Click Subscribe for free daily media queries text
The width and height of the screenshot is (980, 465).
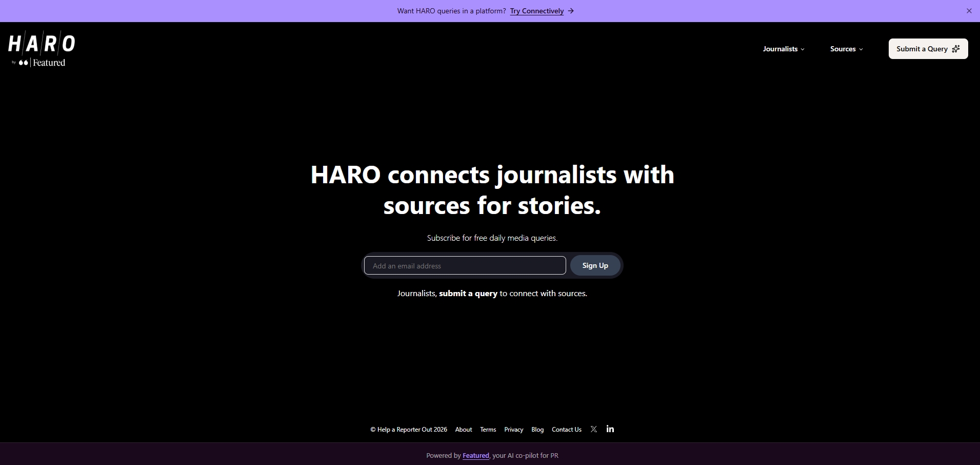click(492, 238)
